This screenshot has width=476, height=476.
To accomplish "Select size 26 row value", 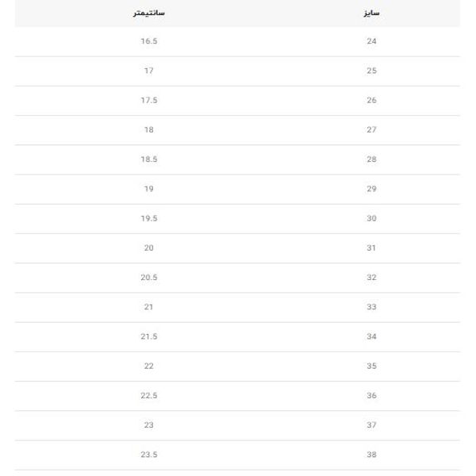I will (x=371, y=100).
